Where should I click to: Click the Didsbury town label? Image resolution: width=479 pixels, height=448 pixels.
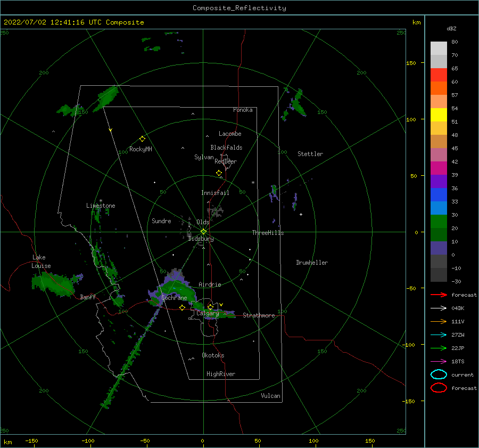pyautogui.click(x=201, y=239)
